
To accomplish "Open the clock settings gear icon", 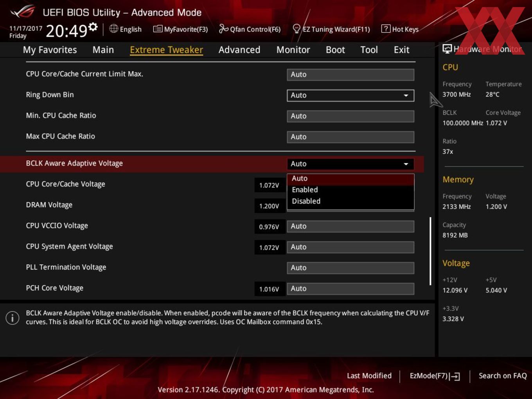I will 93,27.
